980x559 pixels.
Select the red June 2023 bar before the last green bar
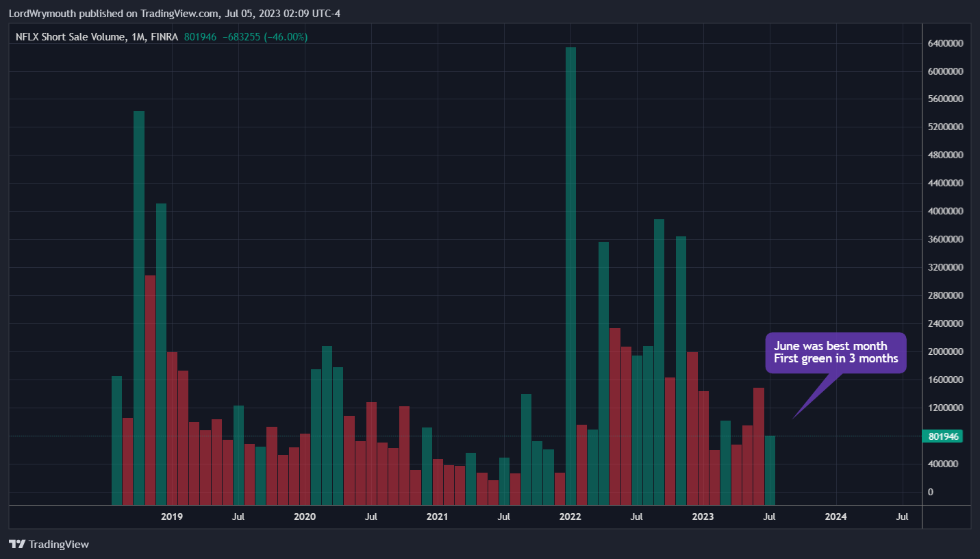(x=759, y=446)
